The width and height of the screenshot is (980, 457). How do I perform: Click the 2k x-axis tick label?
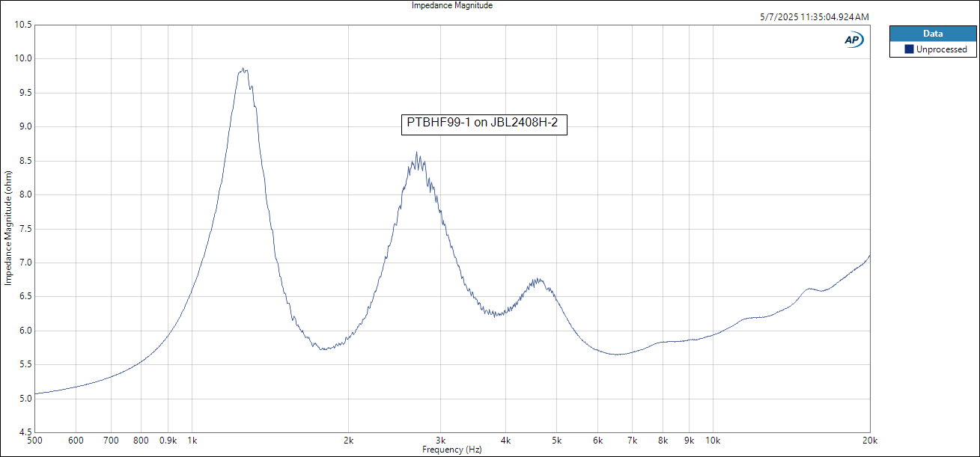(x=349, y=441)
